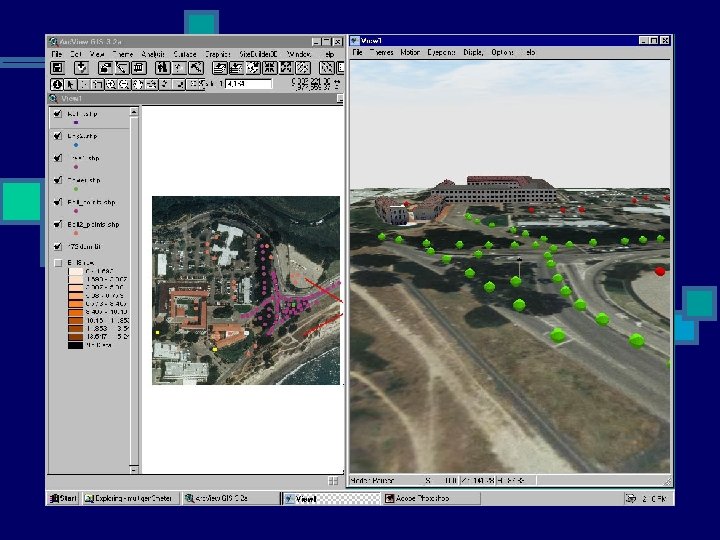The image size is (720, 540).
Task: Open the Window menu dropdown
Action: (298, 53)
